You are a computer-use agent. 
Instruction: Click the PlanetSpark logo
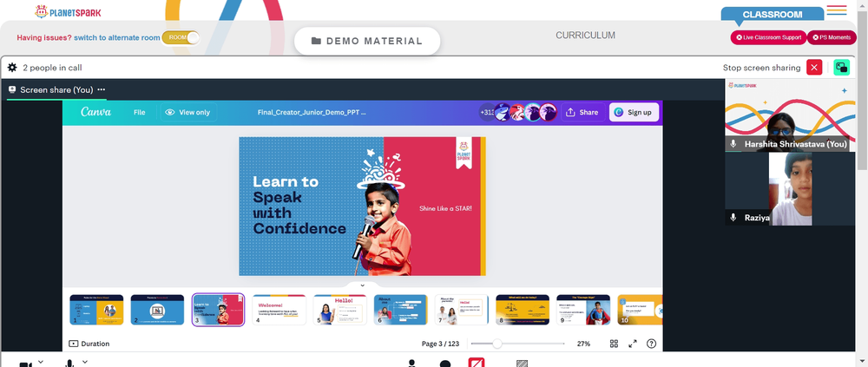point(68,11)
